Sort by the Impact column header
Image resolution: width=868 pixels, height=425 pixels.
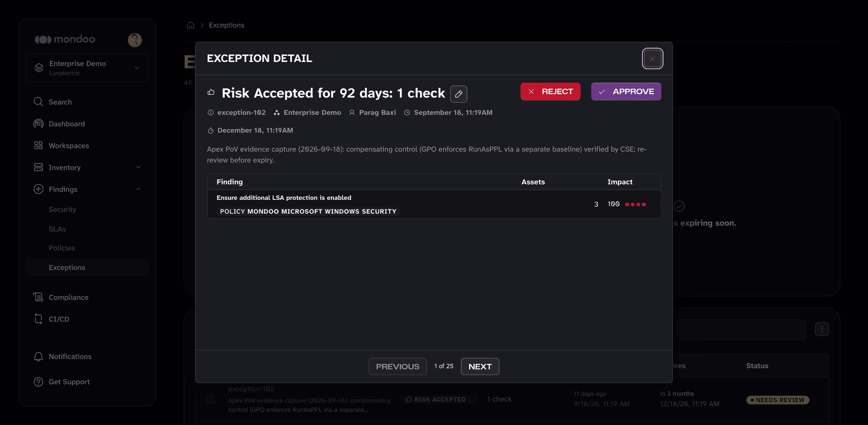[620, 182]
